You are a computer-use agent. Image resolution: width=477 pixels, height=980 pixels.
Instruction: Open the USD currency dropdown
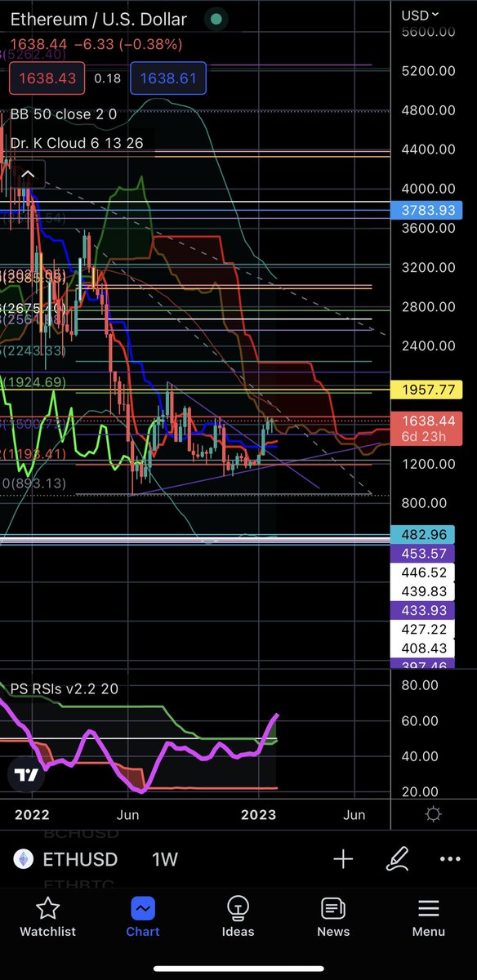coord(421,14)
